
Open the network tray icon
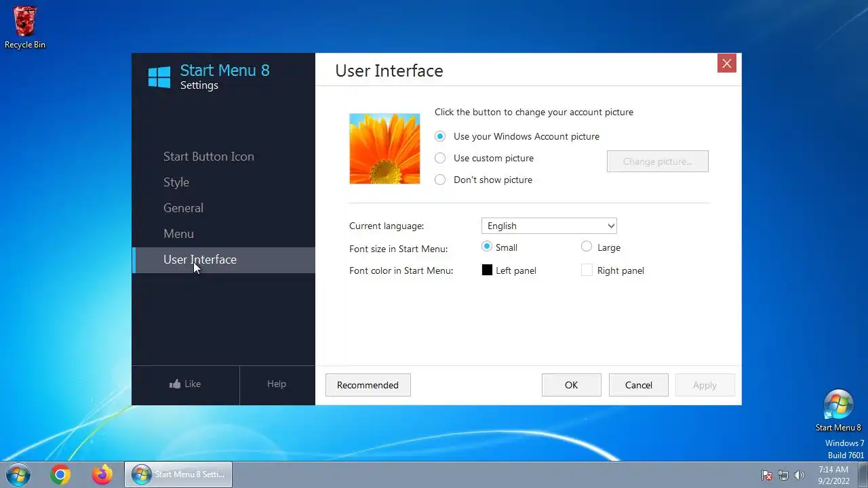point(783,475)
